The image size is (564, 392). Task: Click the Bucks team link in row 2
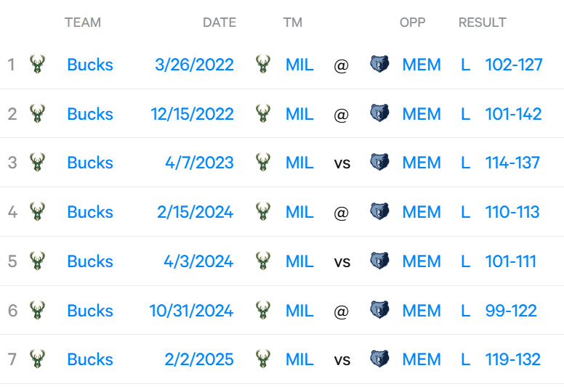pyautogui.click(x=90, y=114)
